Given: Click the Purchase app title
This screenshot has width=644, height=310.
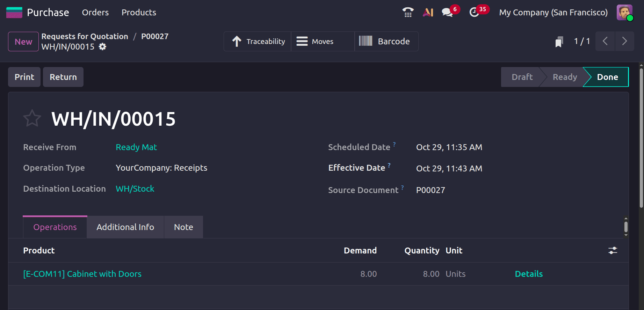Looking at the screenshot, I should point(48,13).
